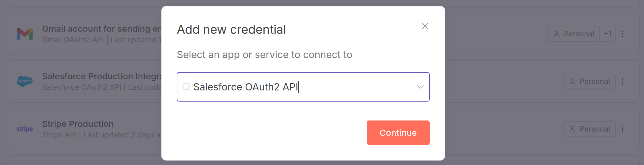Open the kebab menu for Salesforce Production Integration
644x165 pixels.
[623, 81]
